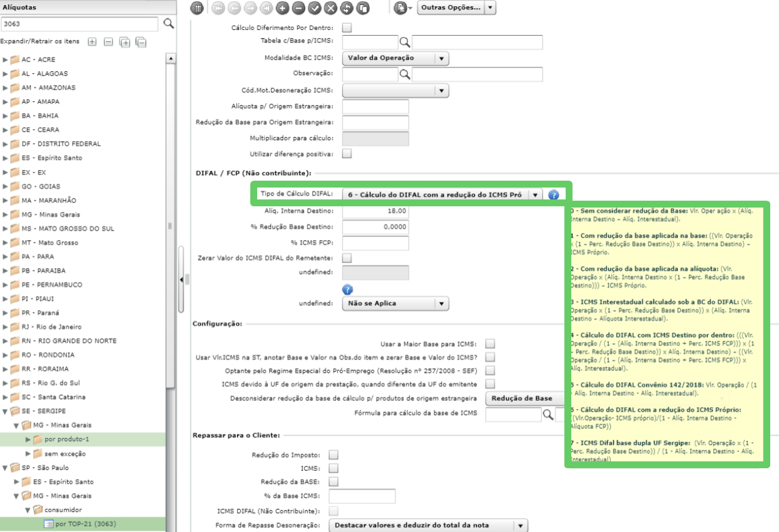Select por produto-1 tree folder

pos(67,439)
